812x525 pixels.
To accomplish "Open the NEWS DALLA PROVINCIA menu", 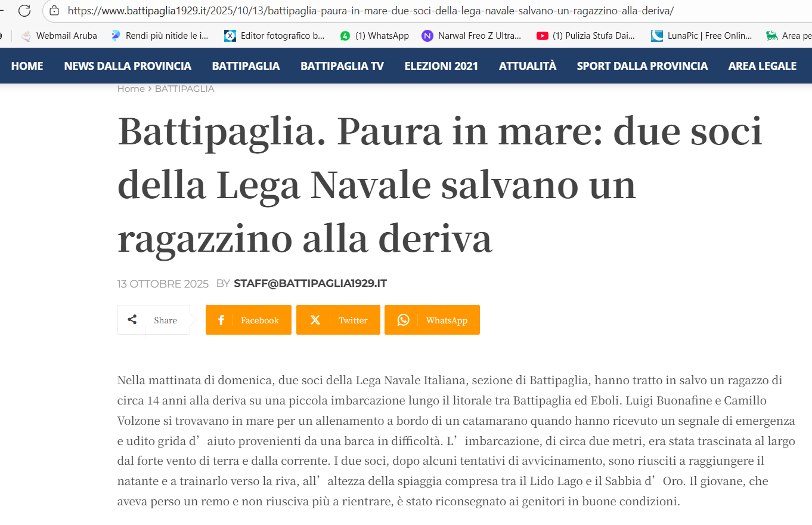I will pos(128,66).
